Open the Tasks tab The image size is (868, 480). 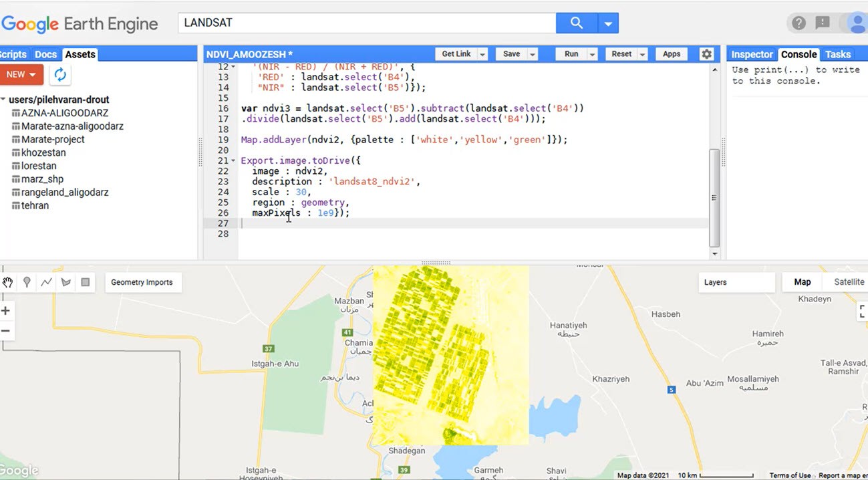[837, 54]
